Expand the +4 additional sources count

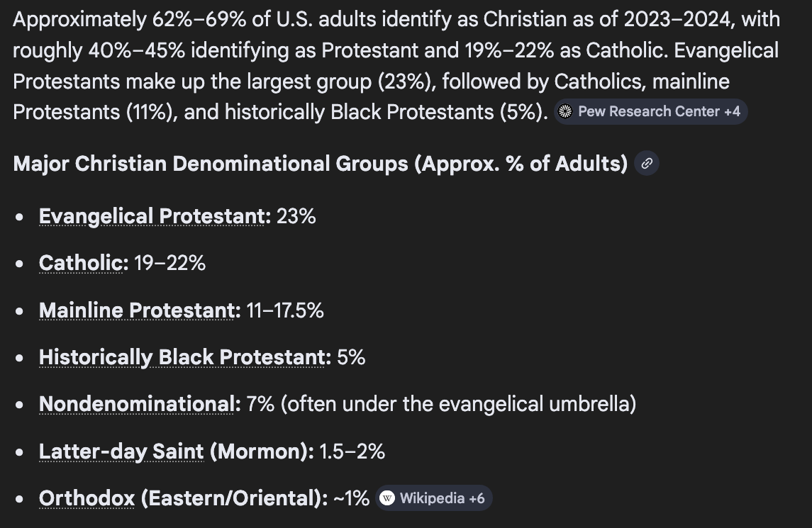click(x=733, y=111)
